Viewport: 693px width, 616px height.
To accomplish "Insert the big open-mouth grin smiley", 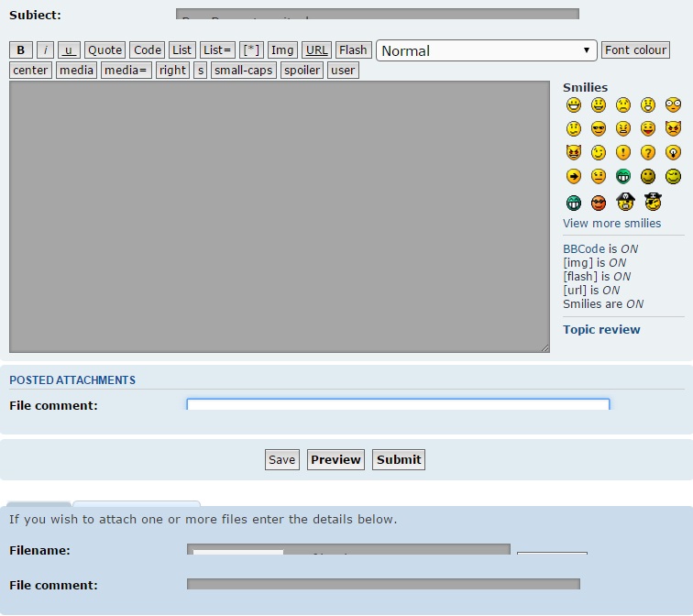I will pos(574,105).
